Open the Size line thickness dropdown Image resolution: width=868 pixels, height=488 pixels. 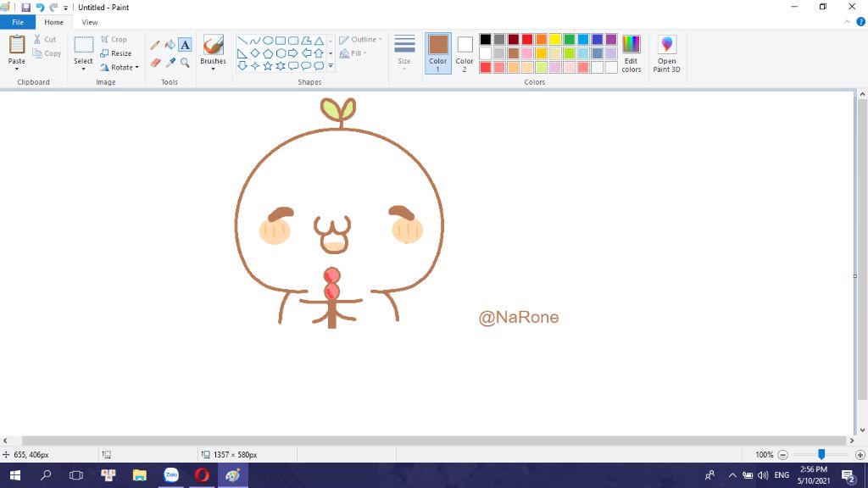coord(404,53)
